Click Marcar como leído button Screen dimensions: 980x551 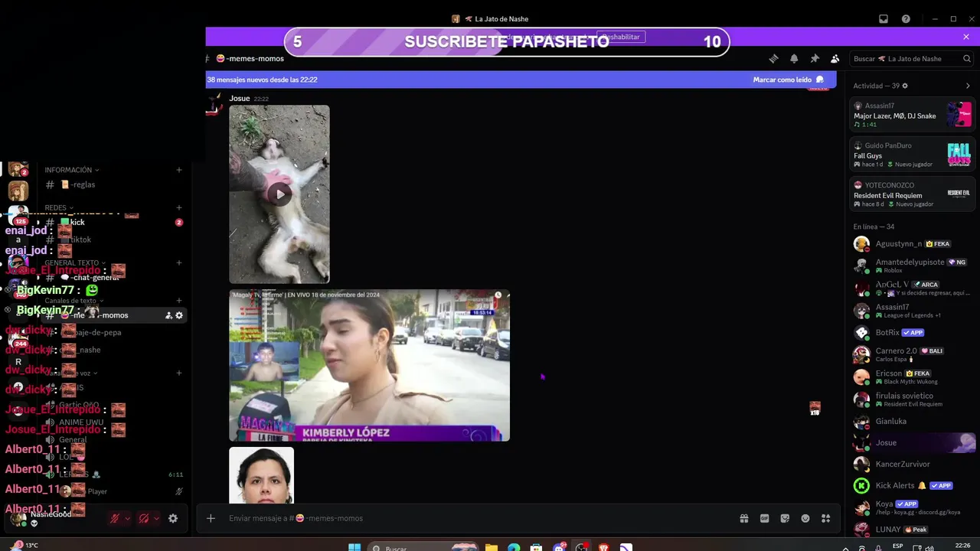[x=788, y=80]
